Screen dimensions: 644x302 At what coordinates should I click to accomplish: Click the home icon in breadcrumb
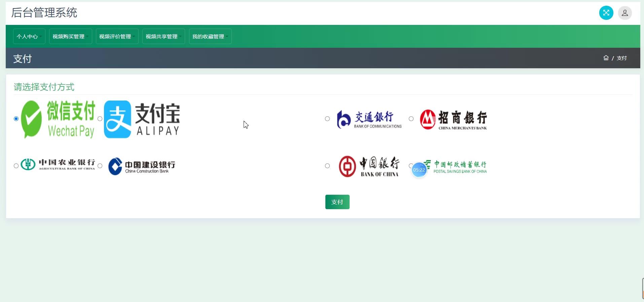606,58
